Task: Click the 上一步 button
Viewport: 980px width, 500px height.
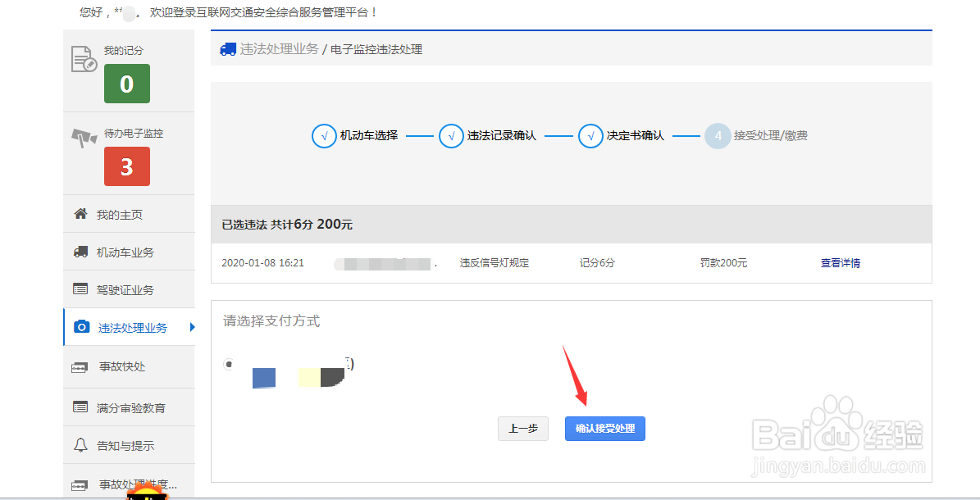Action: 522,428
